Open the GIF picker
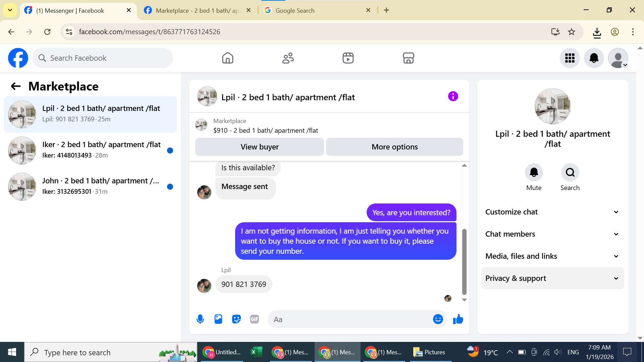This screenshot has width=644, height=362. [255, 319]
